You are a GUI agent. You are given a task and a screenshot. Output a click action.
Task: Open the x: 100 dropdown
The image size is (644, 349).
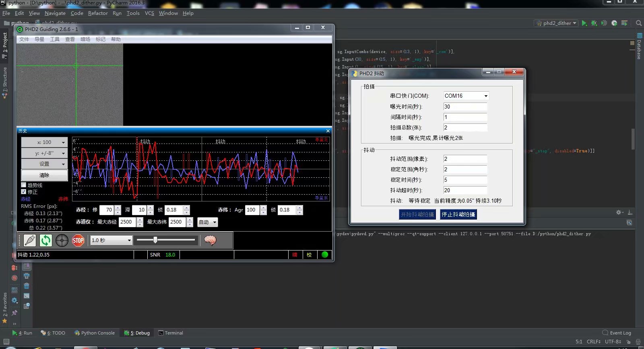coord(44,142)
